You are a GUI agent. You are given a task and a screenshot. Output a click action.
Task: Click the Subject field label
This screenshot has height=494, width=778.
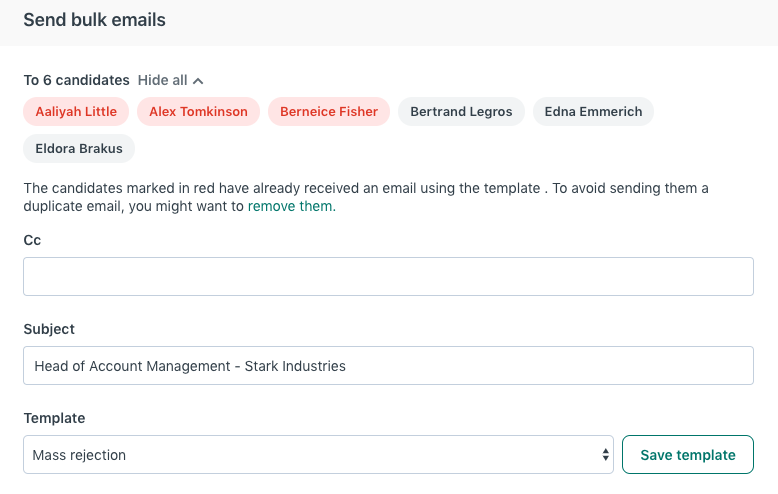pos(49,329)
